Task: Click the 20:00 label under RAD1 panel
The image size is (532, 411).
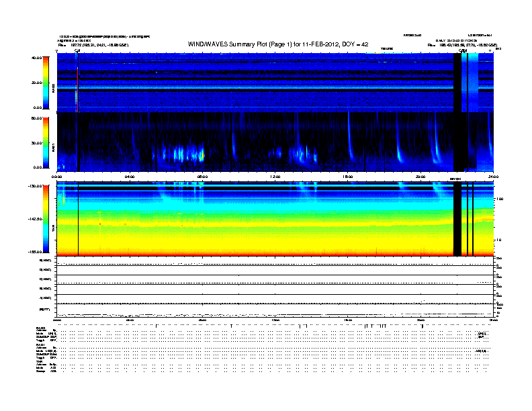Action: point(420,177)
